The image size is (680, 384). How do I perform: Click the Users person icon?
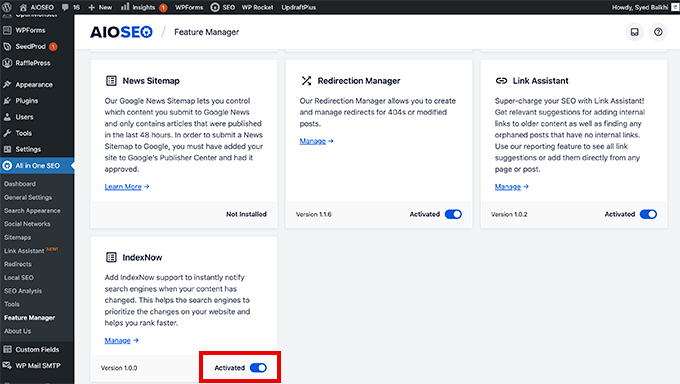tap(7, 117)
